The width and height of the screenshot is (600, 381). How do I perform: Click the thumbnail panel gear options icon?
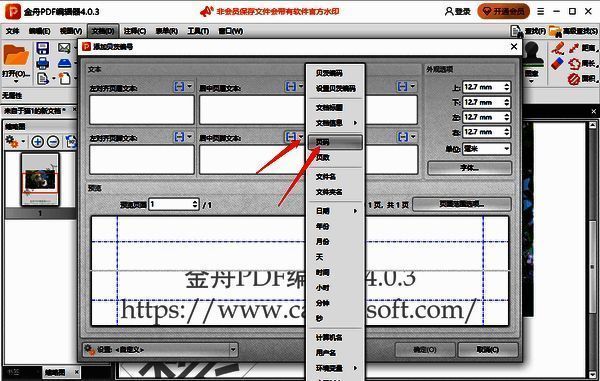click(11, 142)
